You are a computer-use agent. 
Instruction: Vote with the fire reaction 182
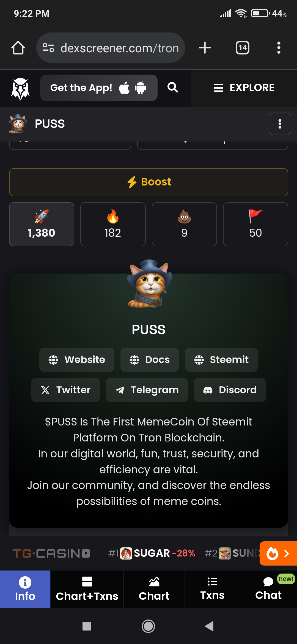coord(113,224)
